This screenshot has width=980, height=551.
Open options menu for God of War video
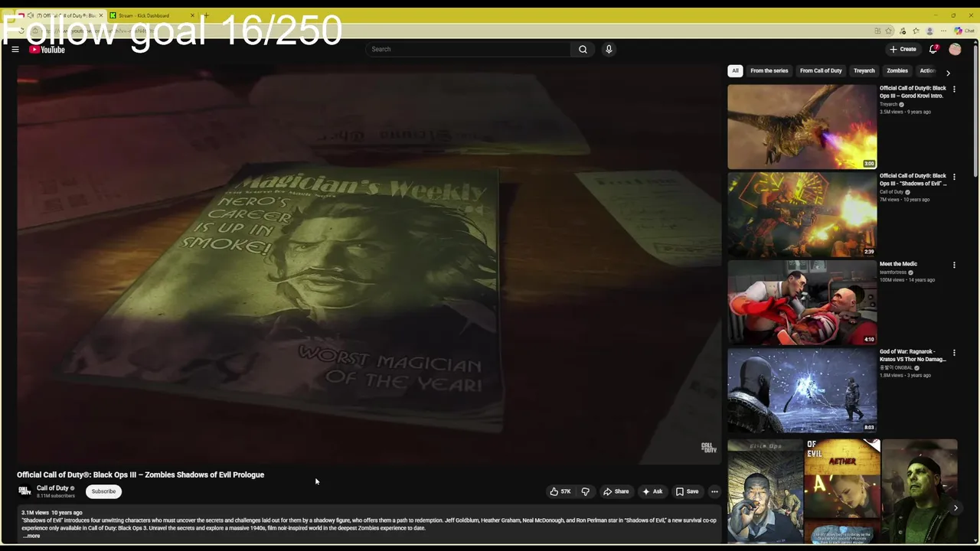point(954,354)
